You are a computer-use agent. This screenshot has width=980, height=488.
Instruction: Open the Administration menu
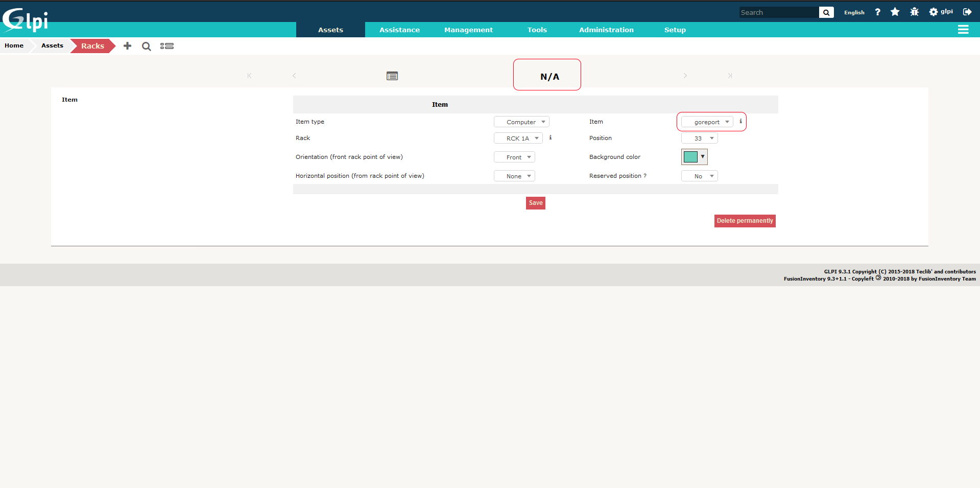606,30
